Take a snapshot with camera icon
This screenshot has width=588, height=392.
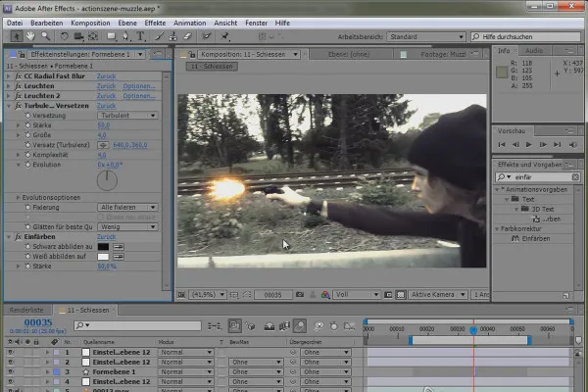click(x=300, y=295)
